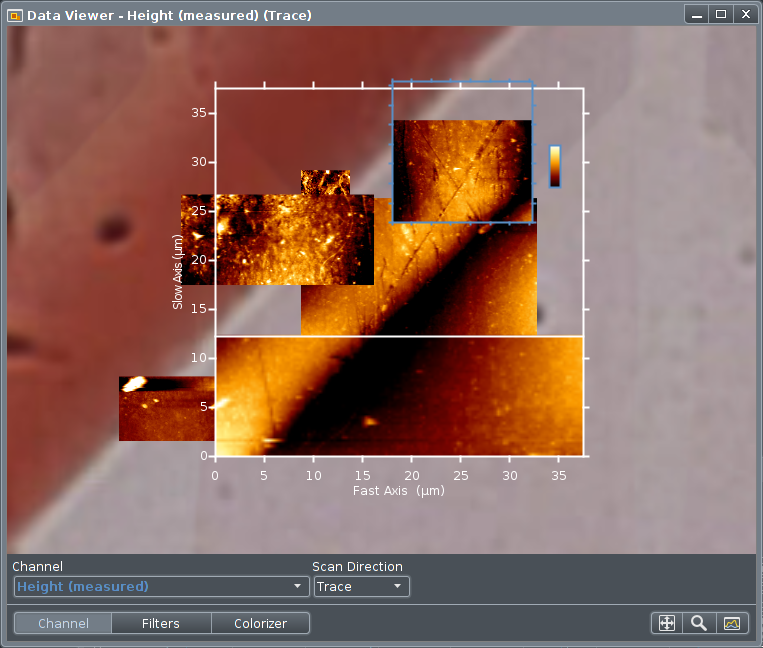Open the Filters tab
This screenshot has height=648, width=763.
coord(161,623)
